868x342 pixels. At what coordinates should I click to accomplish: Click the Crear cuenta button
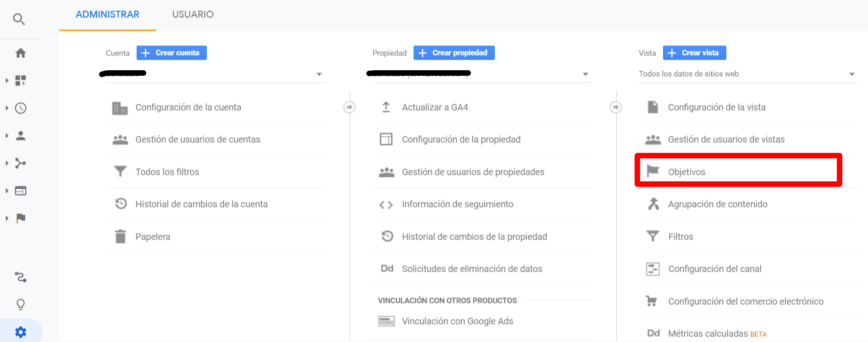[x=171, y=53]
